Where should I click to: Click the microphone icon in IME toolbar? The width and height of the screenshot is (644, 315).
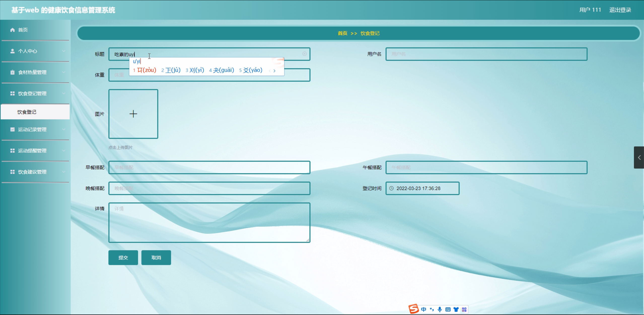(440, 309)
